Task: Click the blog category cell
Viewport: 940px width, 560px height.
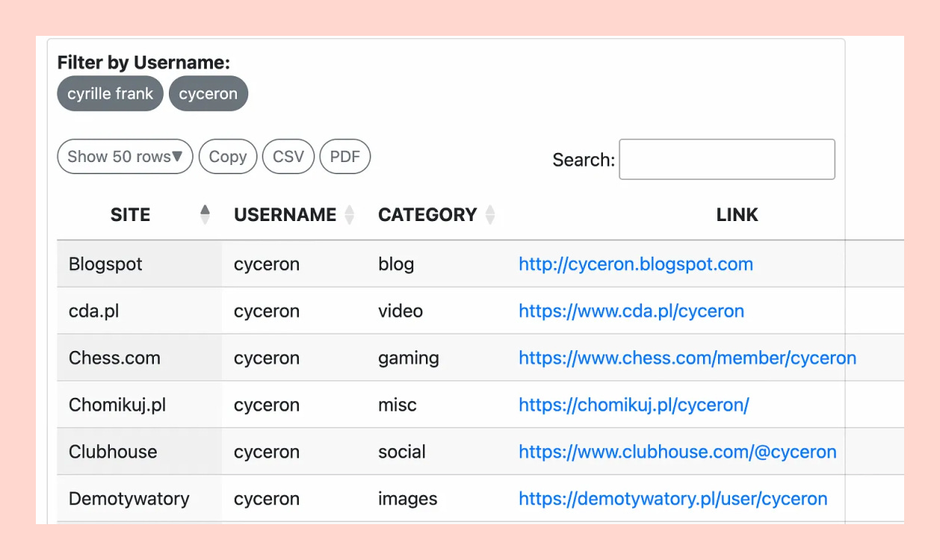Action: (x=436, y=264)
